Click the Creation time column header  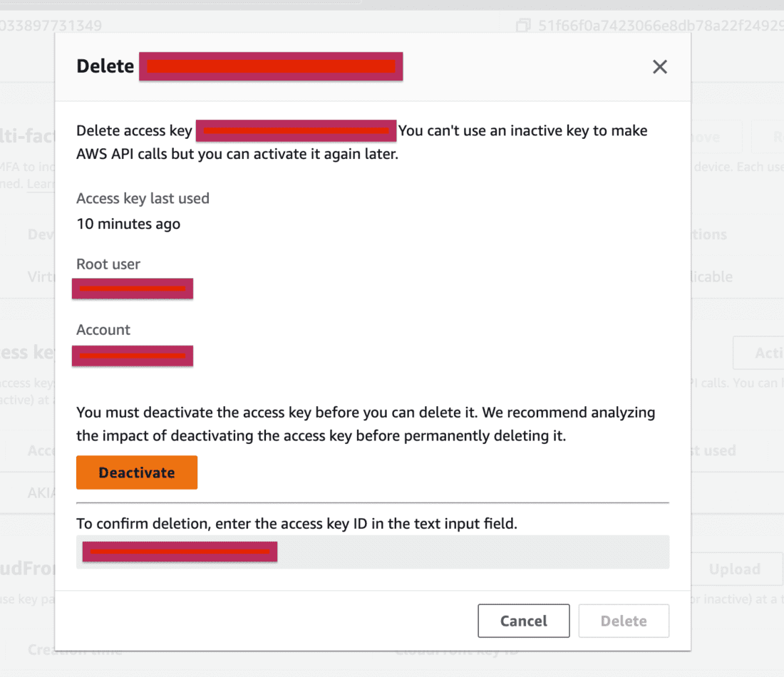(75, 650)
